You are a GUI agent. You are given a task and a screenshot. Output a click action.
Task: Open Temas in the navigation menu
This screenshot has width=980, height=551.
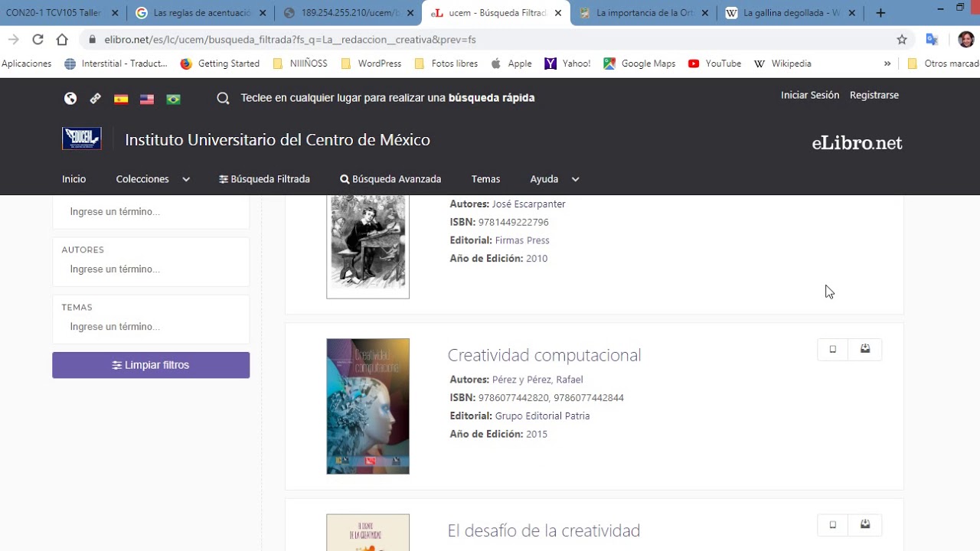(485, 179)
